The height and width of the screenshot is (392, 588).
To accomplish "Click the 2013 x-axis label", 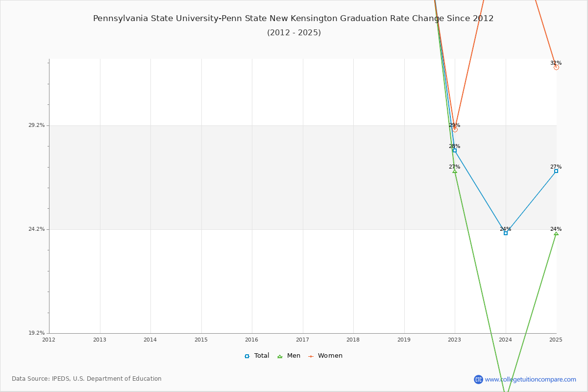I will [99, 340].
